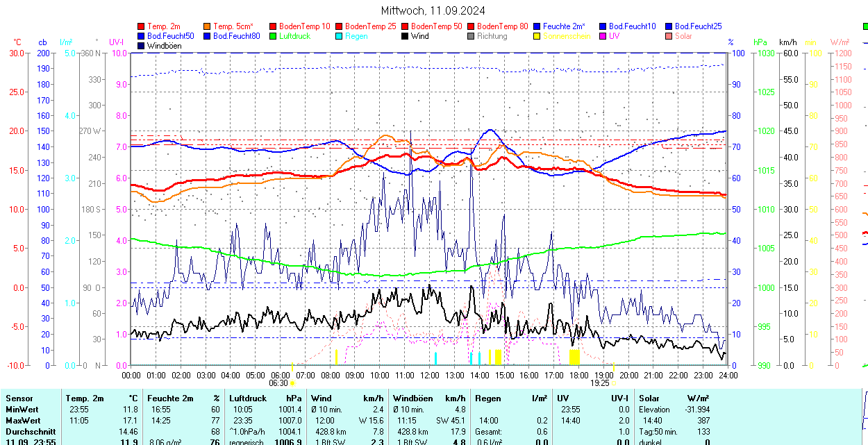The width and height of the screenshot is (868, 445).
Task: Click the dark Windböen legend swatch
Action: point(142,46)
